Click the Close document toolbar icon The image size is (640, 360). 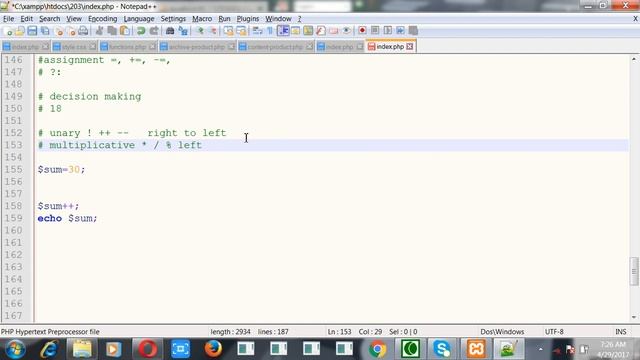[x=59, y=31]
